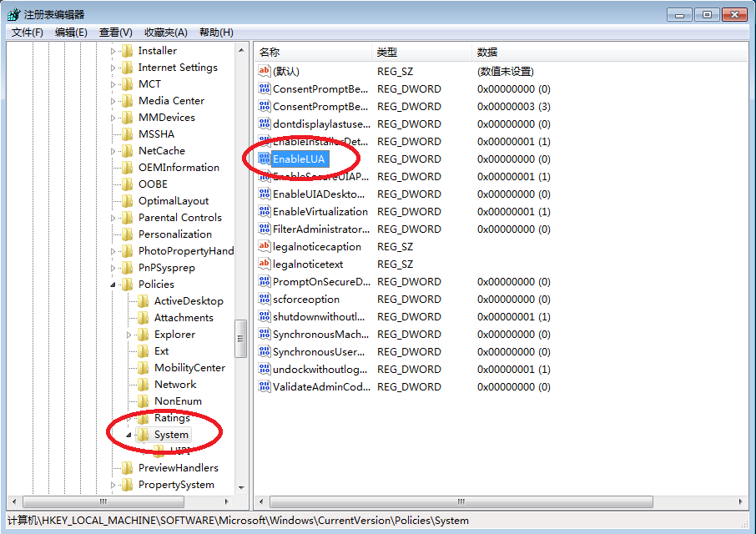Image resolution: width=756 pixels, height=534 pixels.
Task: Click the EnableLUA DWORD value icon
Action: pyautogui.click(x=265, y=159)
